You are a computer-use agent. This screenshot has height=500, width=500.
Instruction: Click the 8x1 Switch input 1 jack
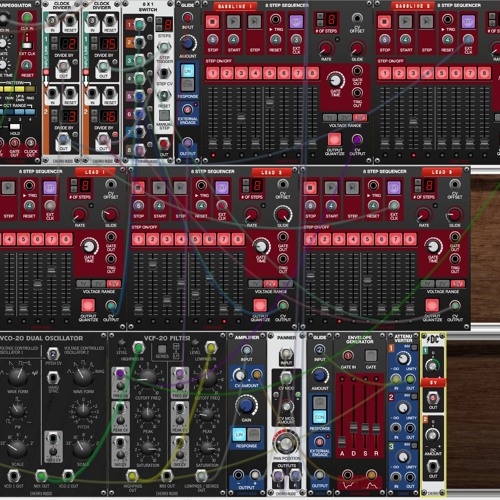(x=139, y=24)
